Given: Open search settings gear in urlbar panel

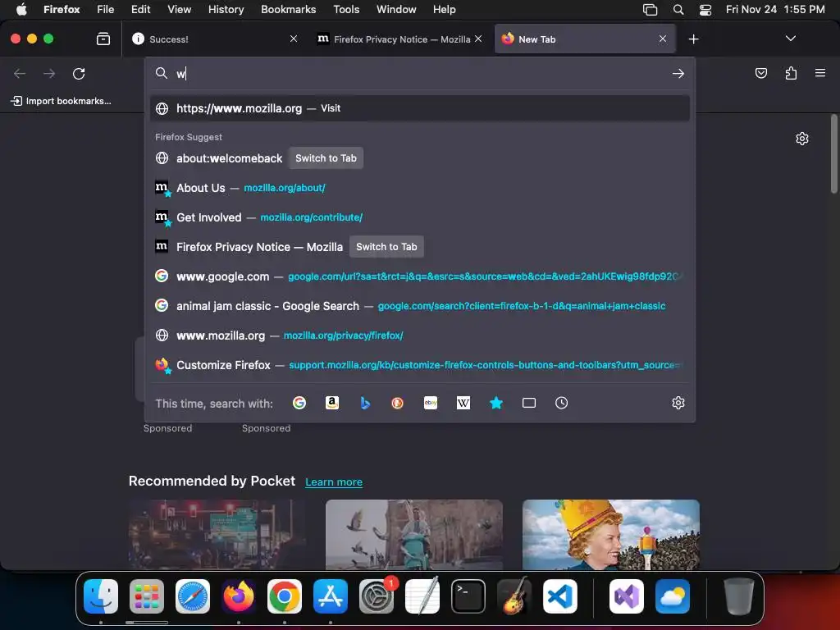Looking at the screenshot, I should (x=678, y=403).
